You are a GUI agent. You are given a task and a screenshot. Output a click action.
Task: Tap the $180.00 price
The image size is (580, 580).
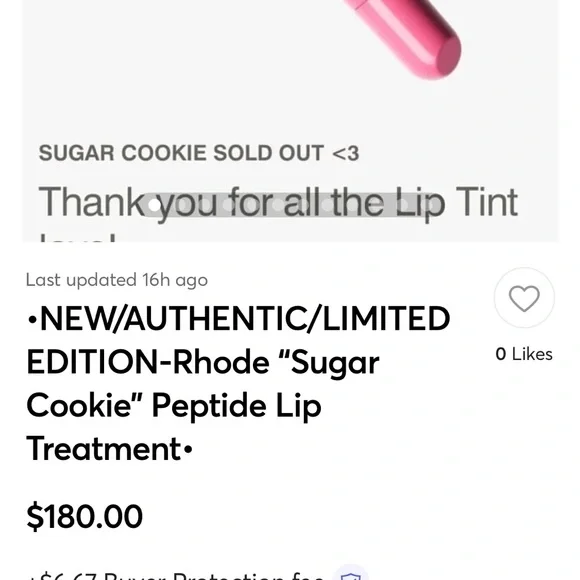pos(84,516)
